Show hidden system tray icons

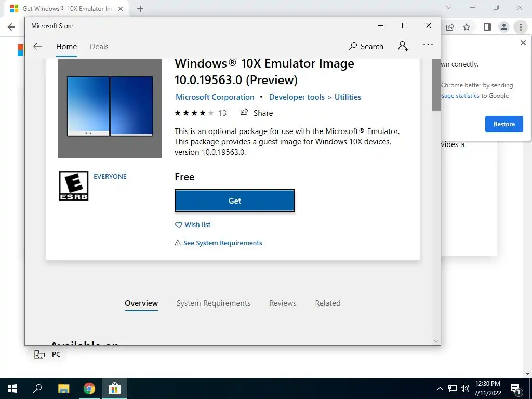click(x=440, y=389)
